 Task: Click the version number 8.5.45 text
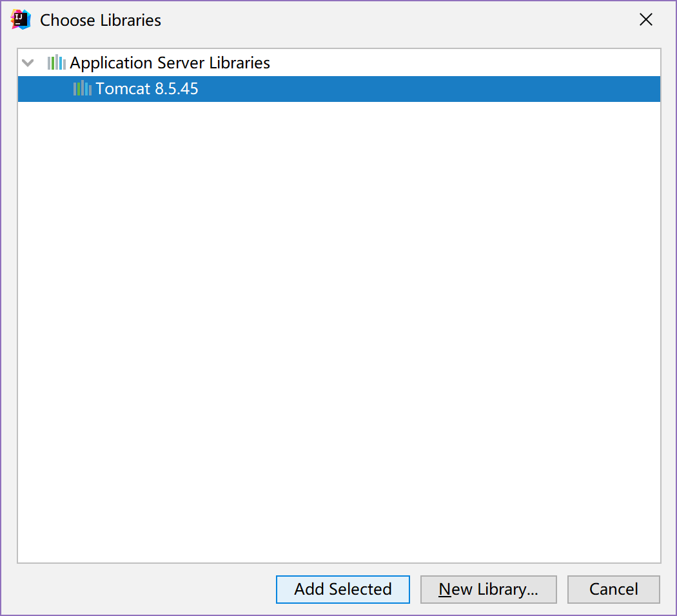click(x=177, y=88)
